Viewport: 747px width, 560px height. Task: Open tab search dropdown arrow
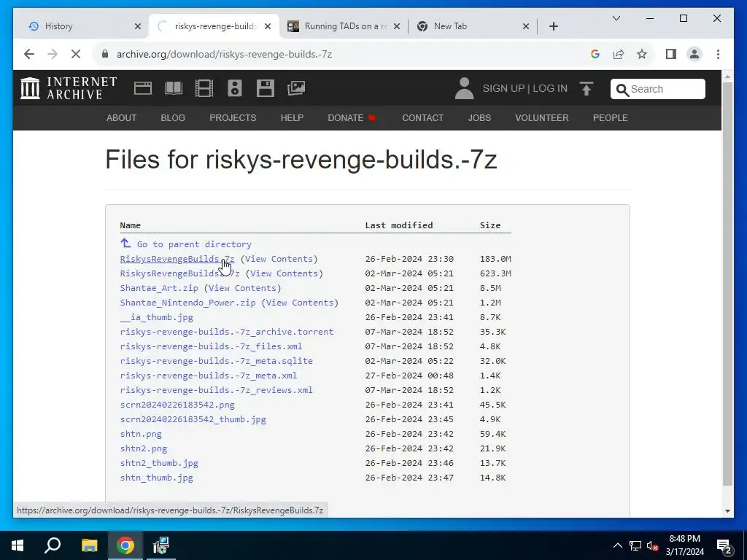tap(616, 18)
